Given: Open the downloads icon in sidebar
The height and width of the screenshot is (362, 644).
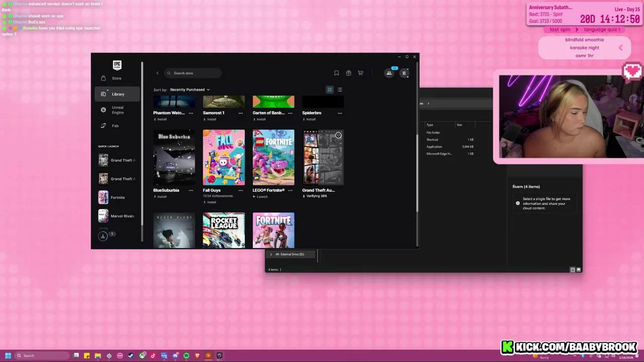Looking at the screenshot, I should point(103,236).
